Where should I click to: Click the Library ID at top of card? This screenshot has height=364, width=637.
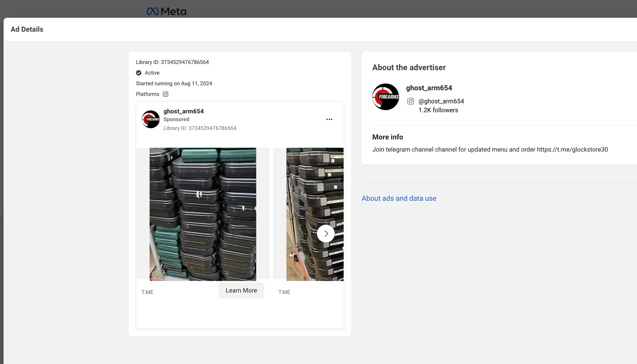(172, 62)
